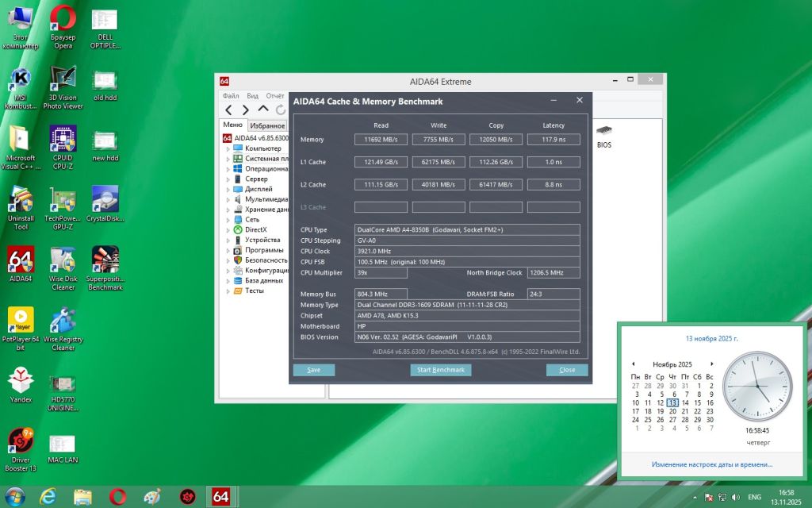Image resolution: width=812 pixels, height=508 pixels.
Task: Switch to the Избранное tab
Action: coord(267,125)
